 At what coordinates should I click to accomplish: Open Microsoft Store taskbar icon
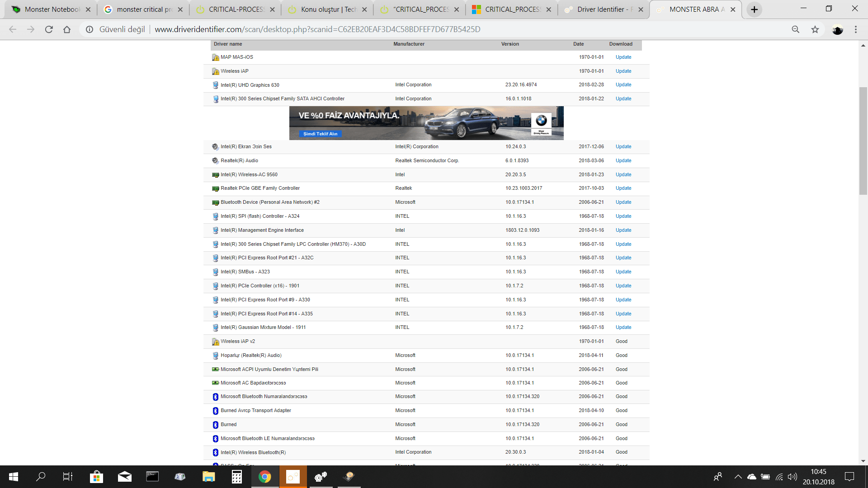[96, 477]
